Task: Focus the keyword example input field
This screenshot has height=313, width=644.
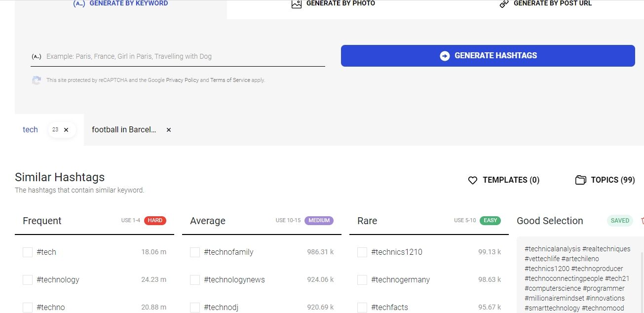Action: (x=183, y=56)
